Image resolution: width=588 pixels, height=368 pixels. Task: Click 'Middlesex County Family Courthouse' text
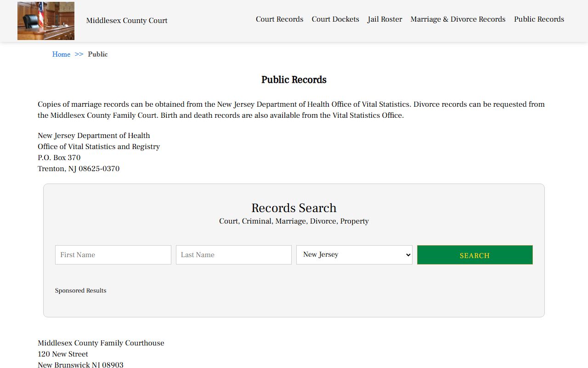(x=101, y=343)
